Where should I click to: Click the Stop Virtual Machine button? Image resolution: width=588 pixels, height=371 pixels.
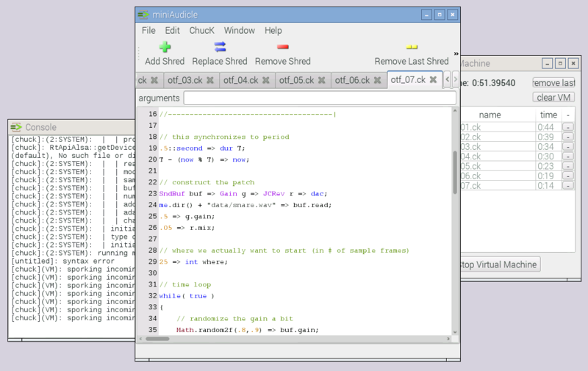pos(501,264)
